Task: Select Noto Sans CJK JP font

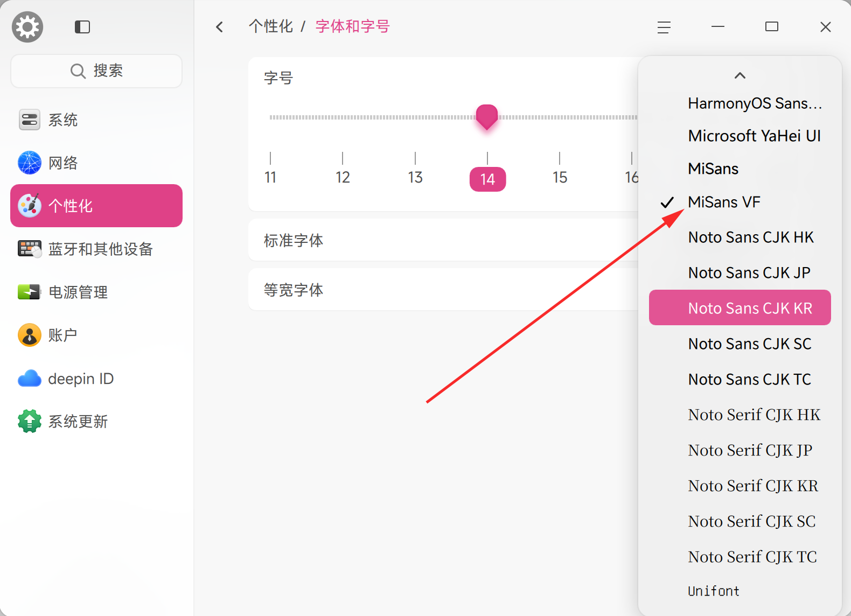Action: [x=740, y=273]
